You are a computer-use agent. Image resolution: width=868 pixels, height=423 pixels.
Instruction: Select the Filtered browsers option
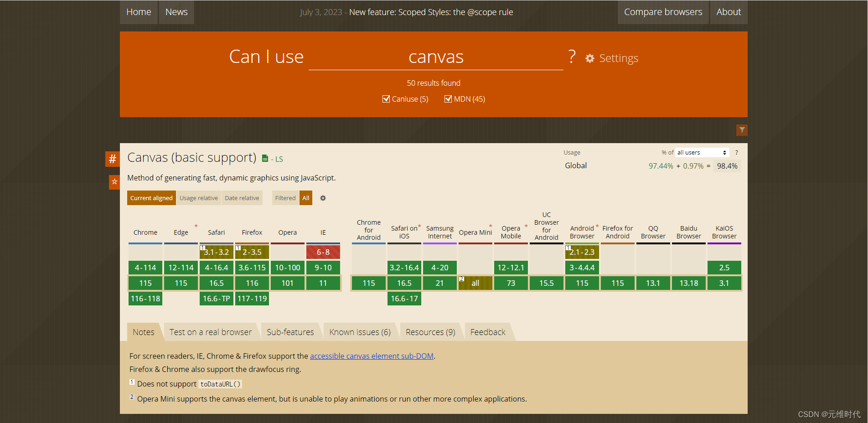click(x=285, y=198)
